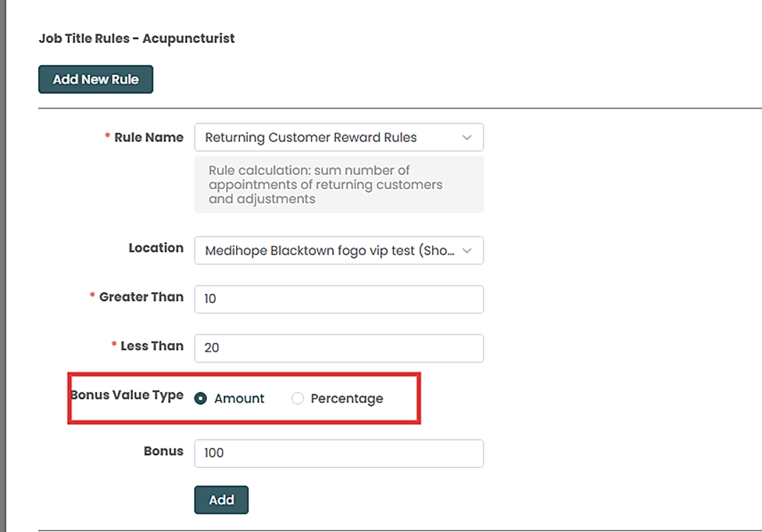Click into the Bonus input field

pyautogui.click(x=338, y=454)
